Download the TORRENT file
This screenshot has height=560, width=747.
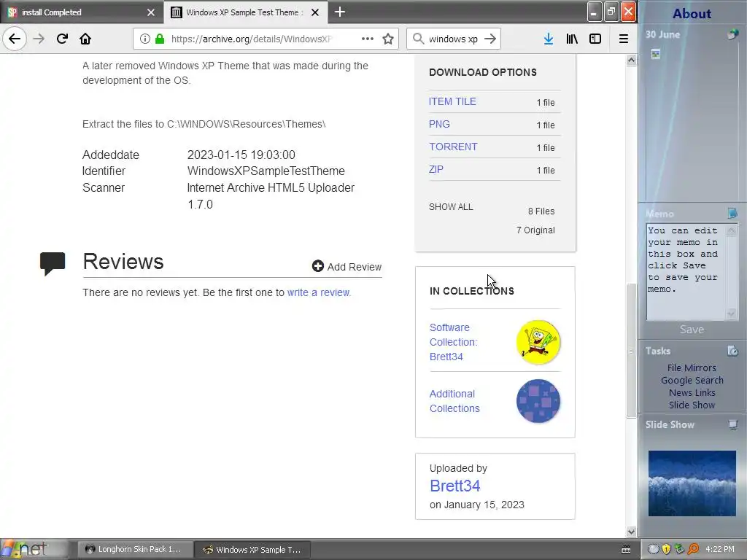tap(453, 147)
